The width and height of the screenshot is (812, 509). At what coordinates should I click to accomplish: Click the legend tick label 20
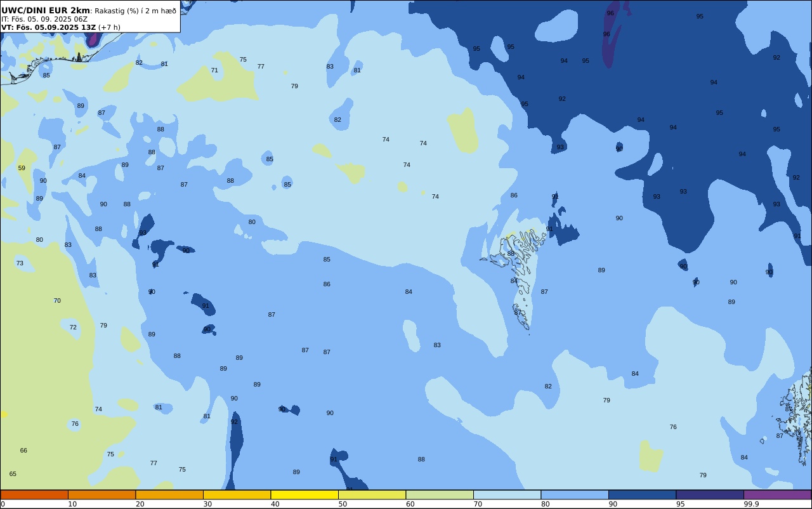pos(140,504)
